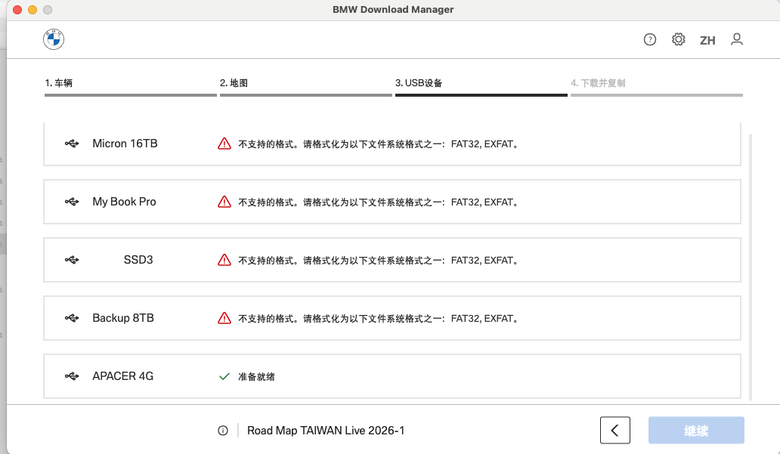
Task: Click unsupported format message for My Book Pro
Action: click(379, 202)
